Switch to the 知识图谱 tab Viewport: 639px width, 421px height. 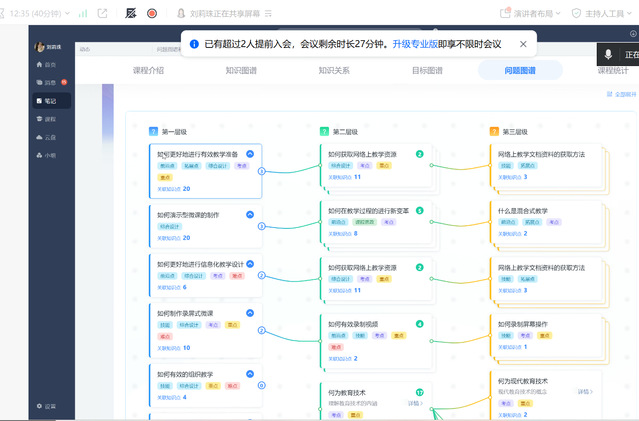tap(241, 71)
